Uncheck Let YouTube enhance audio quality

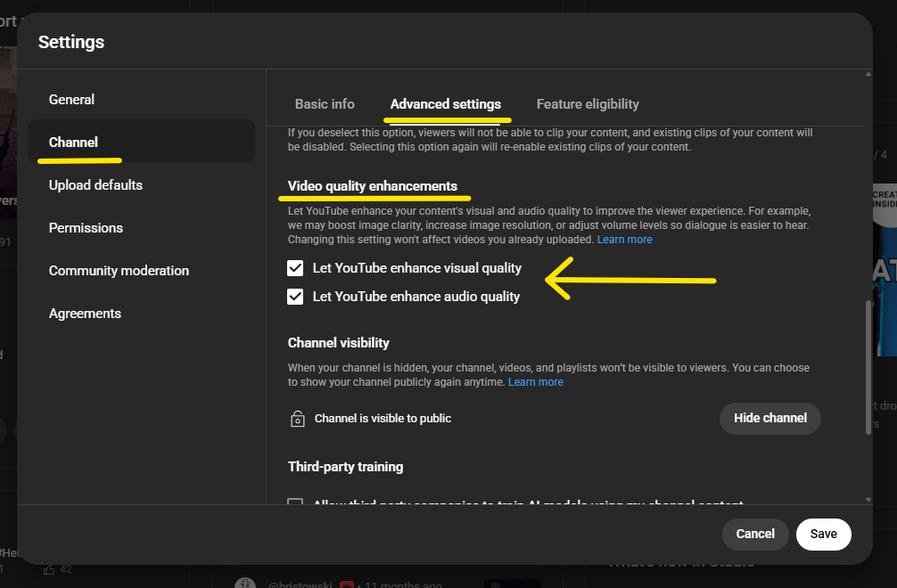(x=295, y=297)
